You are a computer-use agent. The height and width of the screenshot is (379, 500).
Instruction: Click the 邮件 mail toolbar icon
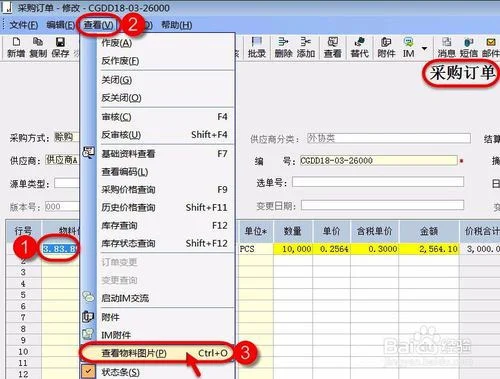click(490, 47)
